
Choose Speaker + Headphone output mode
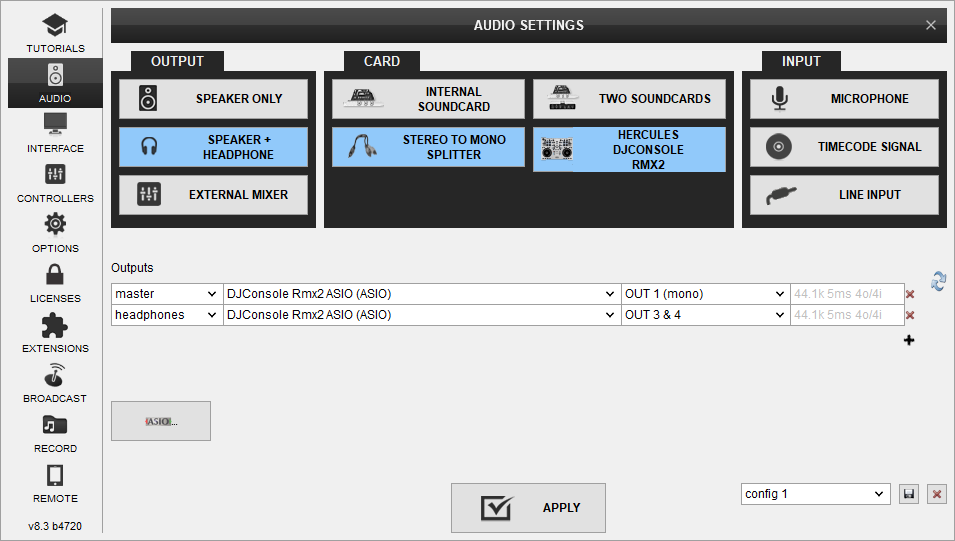click(x=213, y=147)
